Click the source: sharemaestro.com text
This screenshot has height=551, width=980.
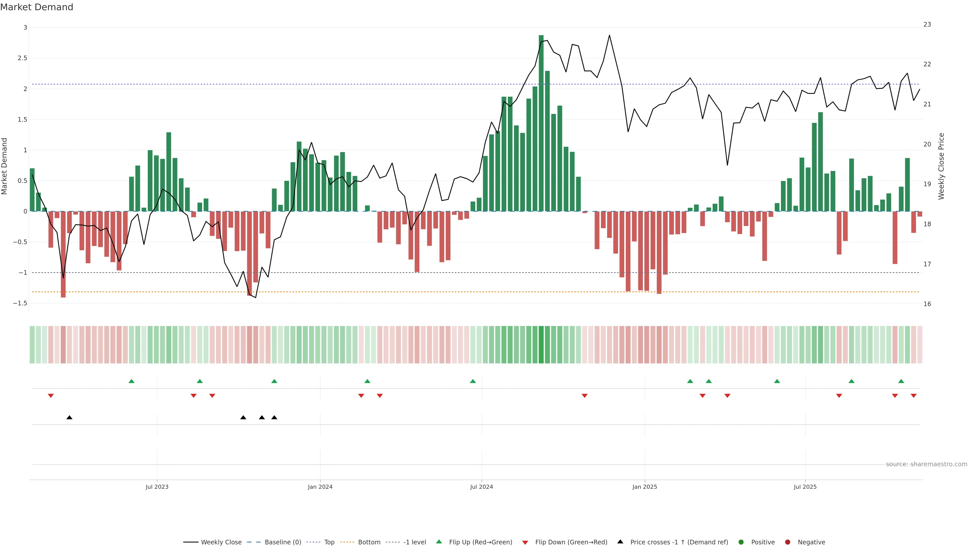coord(926,464)
